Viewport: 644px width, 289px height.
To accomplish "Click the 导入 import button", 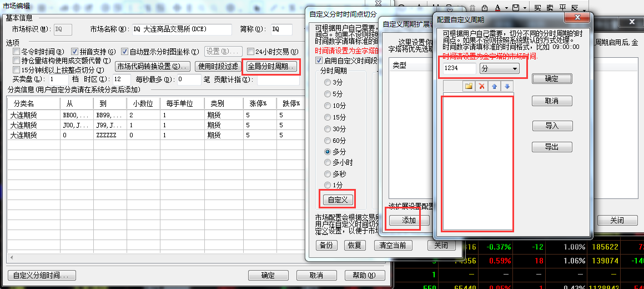I will [x=552, y=126].
